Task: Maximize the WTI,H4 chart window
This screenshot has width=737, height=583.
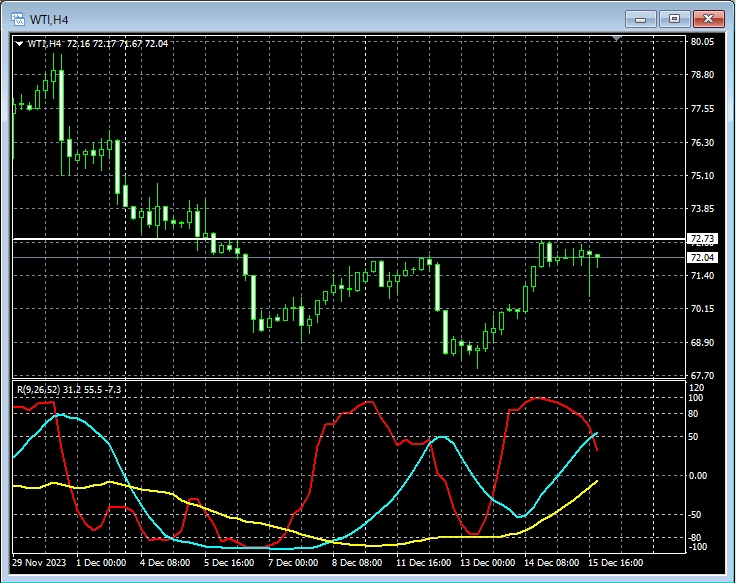Action: pyautogui.click(x=675, y=18)
